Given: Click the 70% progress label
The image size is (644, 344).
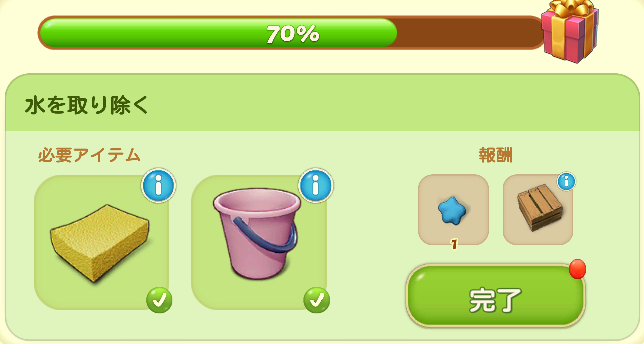Looking at the screenshot, I should pyautogui.click(x=293, y=34).
